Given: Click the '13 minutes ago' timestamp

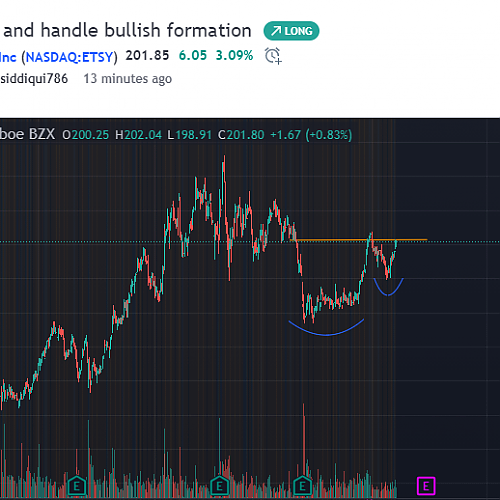Looking at the screenshot, I should 128,79.
